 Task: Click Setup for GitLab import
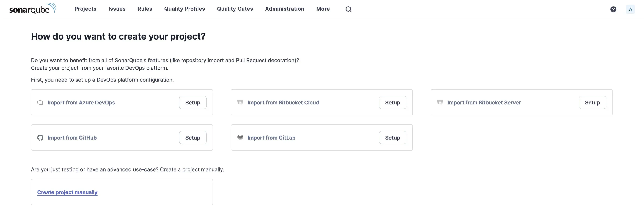tap(392, 138)
